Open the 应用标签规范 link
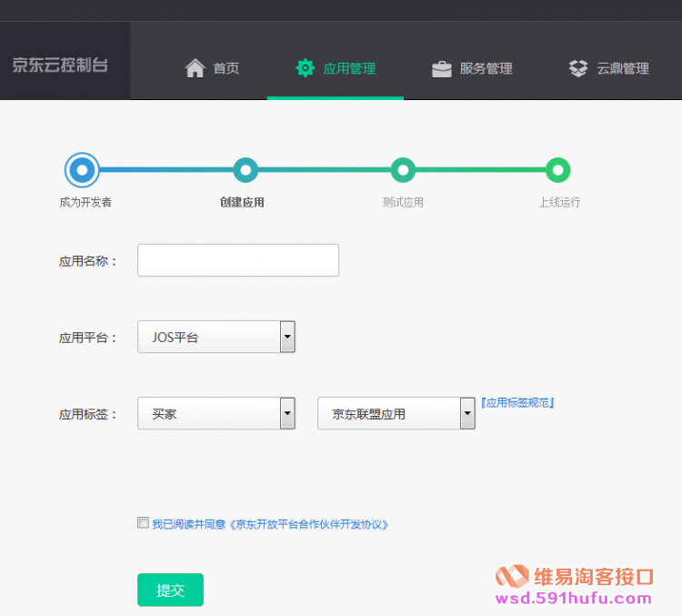 coord(517,403)
